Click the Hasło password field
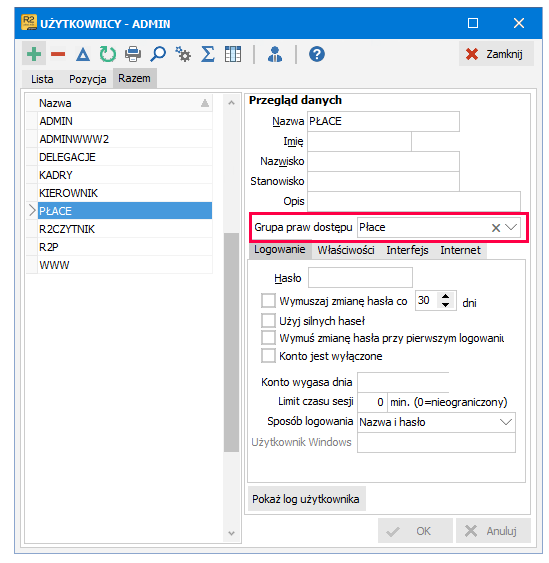 tap(360, 278)
